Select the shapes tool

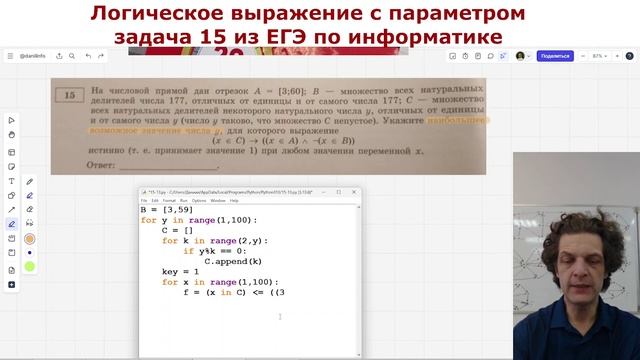[11, 196]
